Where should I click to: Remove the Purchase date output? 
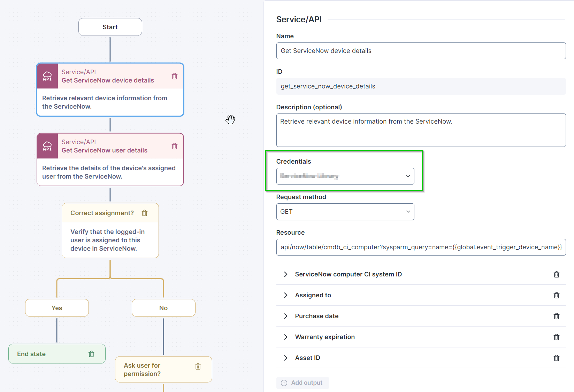tap(557, 316)
